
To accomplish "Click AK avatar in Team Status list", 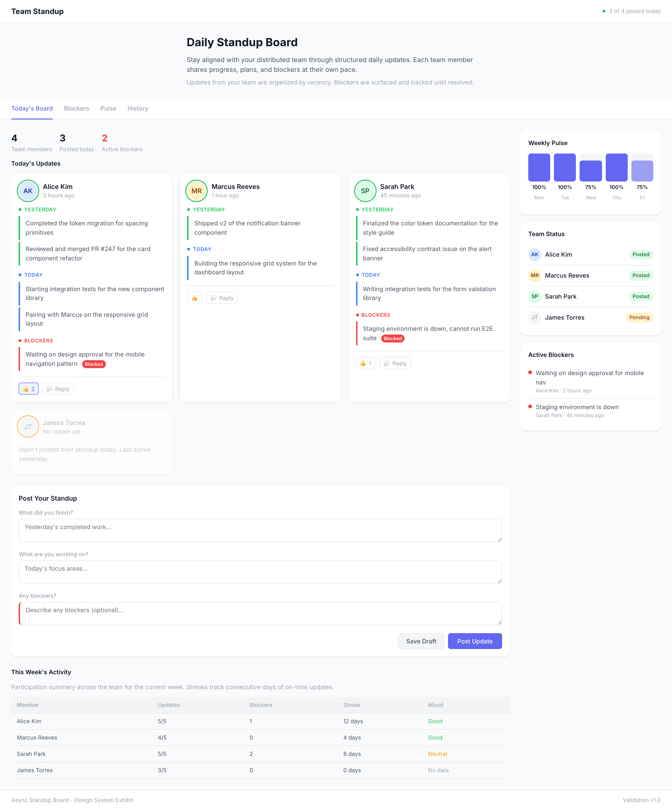I will [x=534, y=254].
